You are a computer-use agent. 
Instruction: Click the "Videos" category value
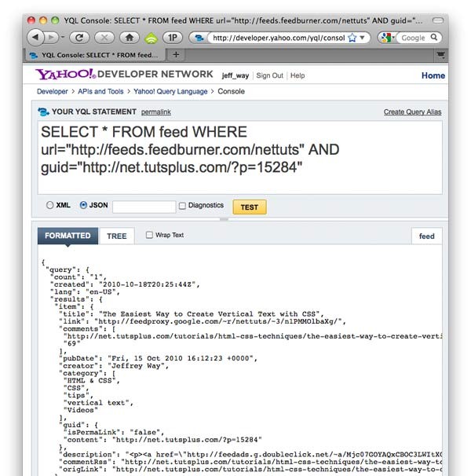coord(80,410)
